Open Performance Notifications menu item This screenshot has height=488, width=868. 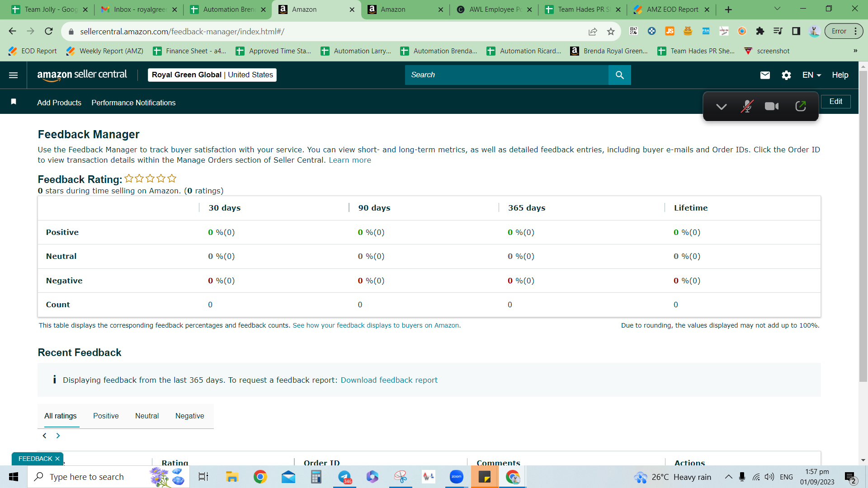(133, 103)
